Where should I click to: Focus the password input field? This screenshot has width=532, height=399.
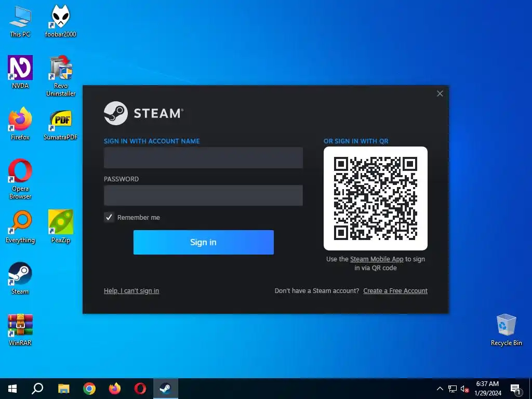[x=203, y=195]
